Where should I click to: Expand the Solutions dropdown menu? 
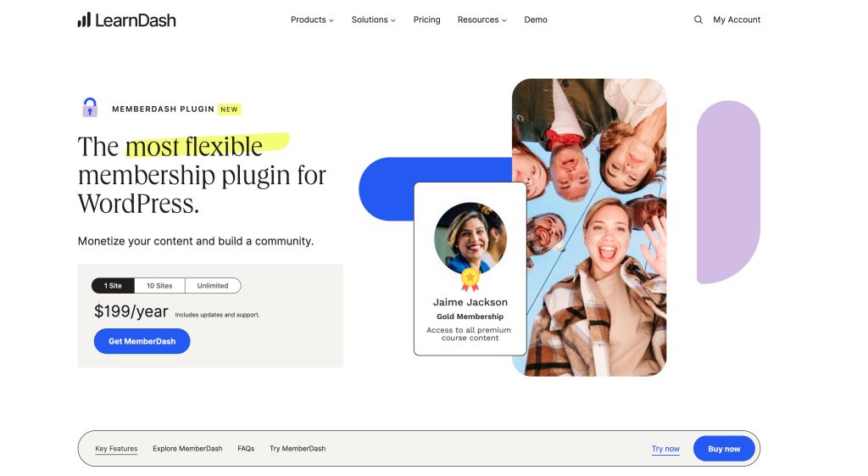pos(374,20)
